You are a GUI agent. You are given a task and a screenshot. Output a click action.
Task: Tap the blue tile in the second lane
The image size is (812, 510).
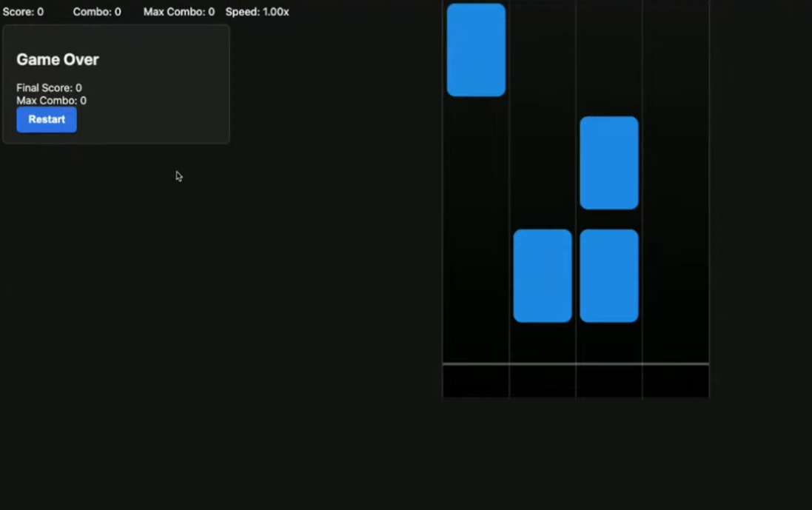[x=543, y=275]
